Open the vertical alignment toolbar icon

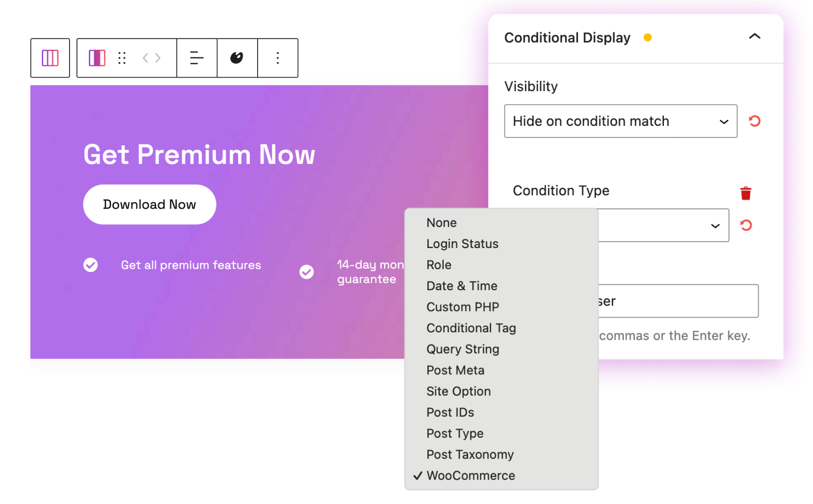(197, 58)
